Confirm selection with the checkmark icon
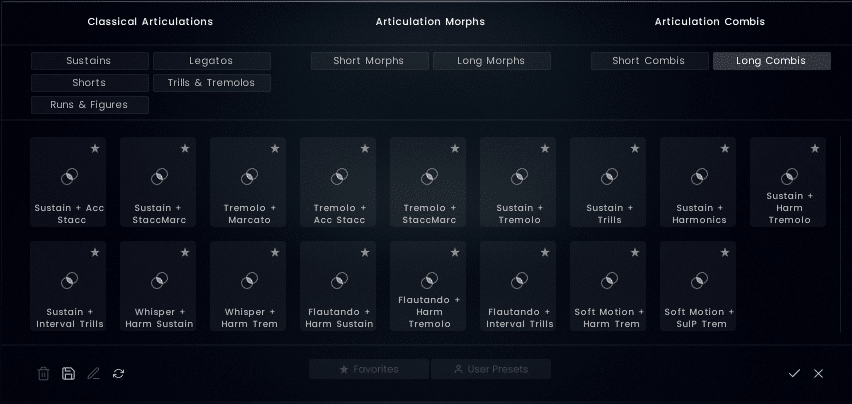 tap(794, 373)
